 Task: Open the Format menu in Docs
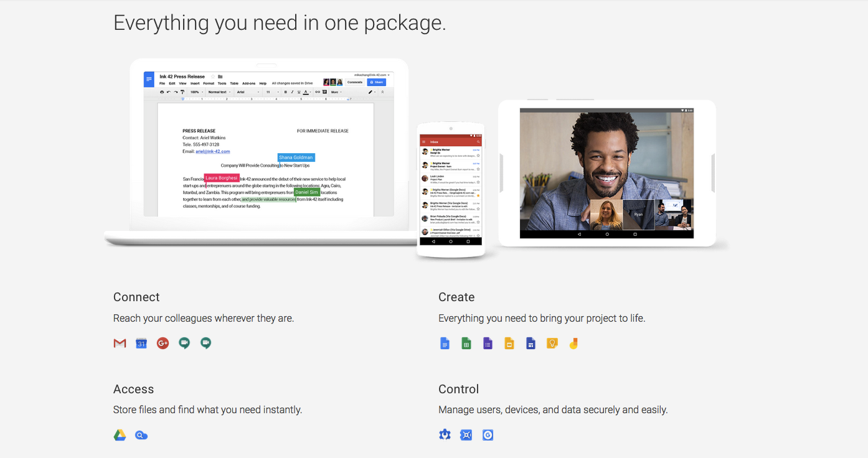pos(209,83)
